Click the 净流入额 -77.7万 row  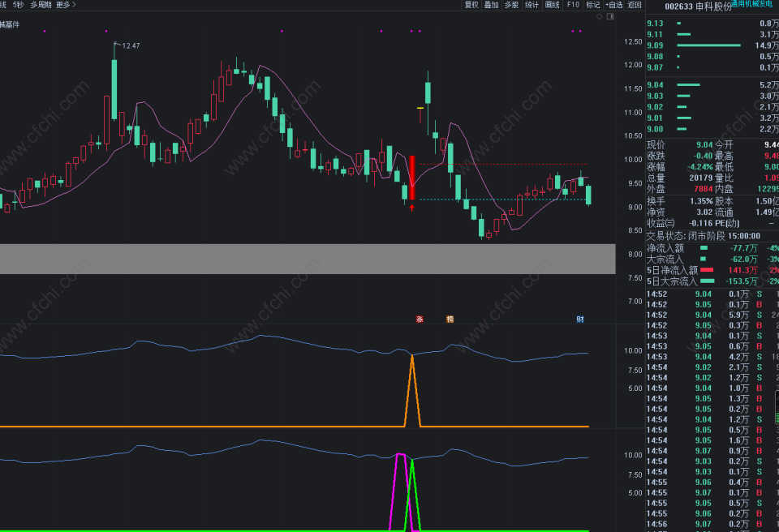tap(712, 248)
